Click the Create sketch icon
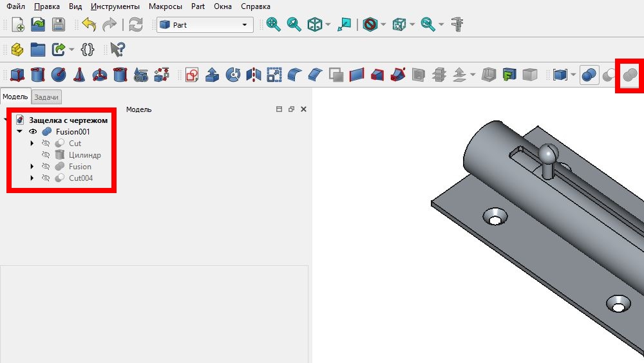This screenshot has width=644, height=363. pyautogui.click(x=192, y=75)
